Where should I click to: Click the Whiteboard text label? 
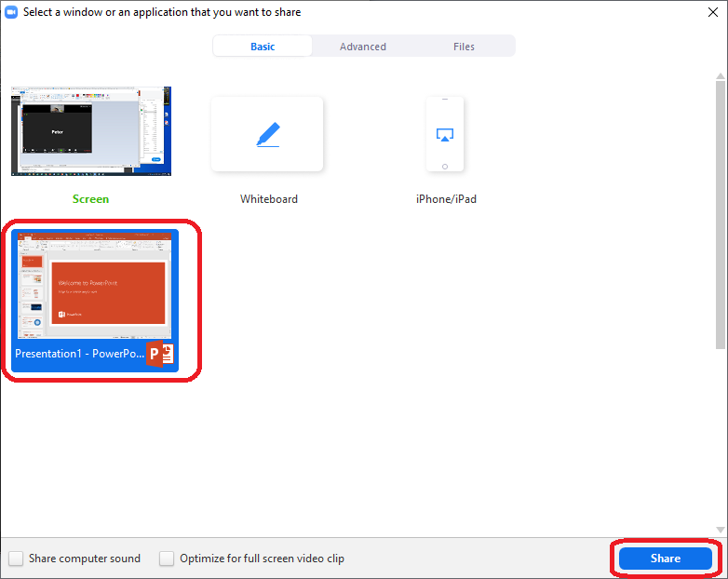coord(269,199)
